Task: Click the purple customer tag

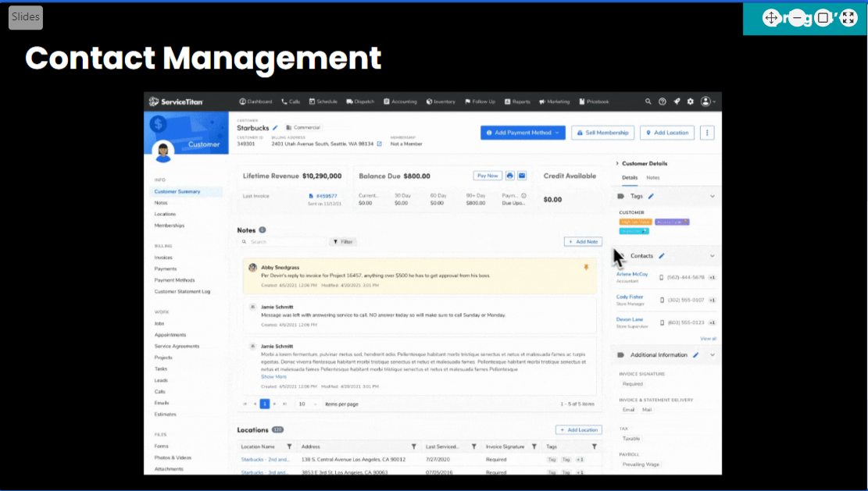Action: click(x=672, y=222)
